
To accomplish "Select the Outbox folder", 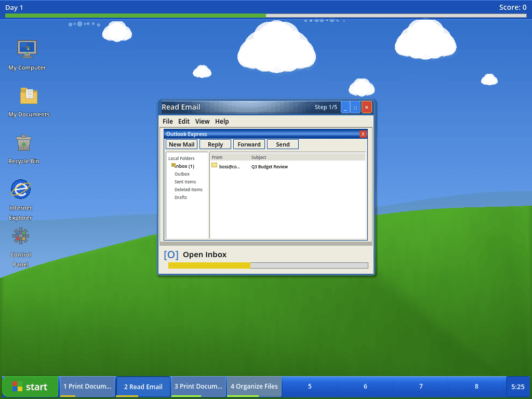I will 183,174.
